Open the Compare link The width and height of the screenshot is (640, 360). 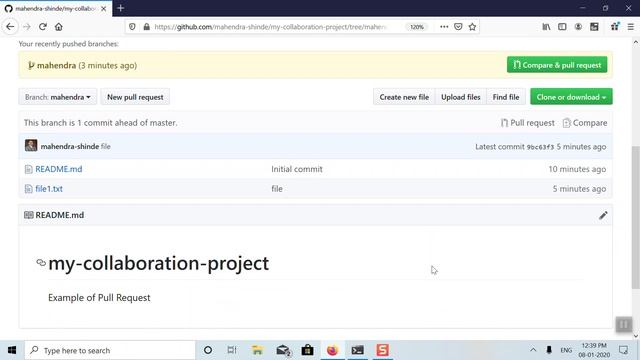point(584,123)
